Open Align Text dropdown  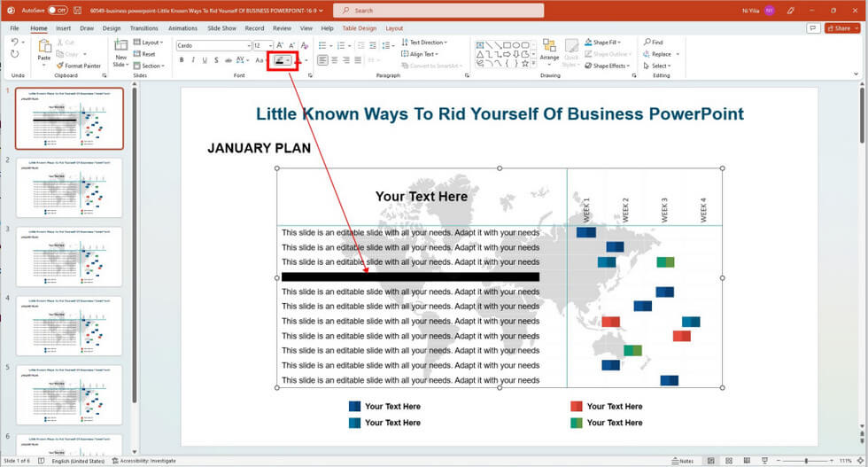tap(420, 54)
